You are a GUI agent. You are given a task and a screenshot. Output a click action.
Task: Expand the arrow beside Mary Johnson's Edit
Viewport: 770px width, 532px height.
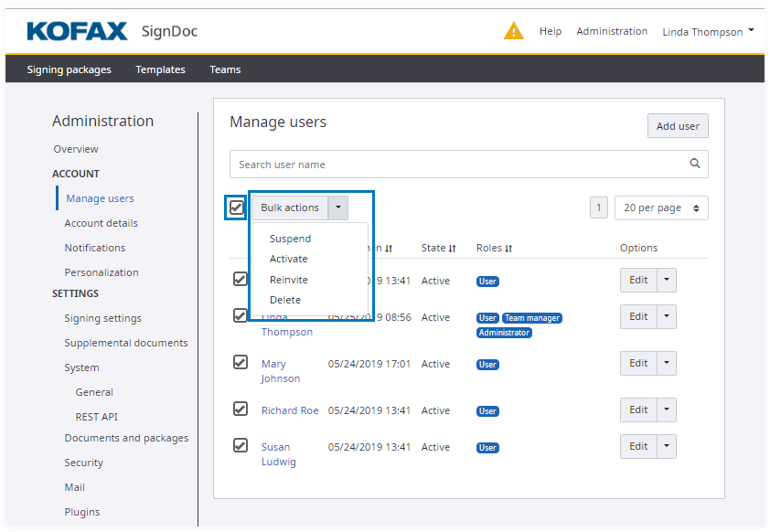point(667,363)
